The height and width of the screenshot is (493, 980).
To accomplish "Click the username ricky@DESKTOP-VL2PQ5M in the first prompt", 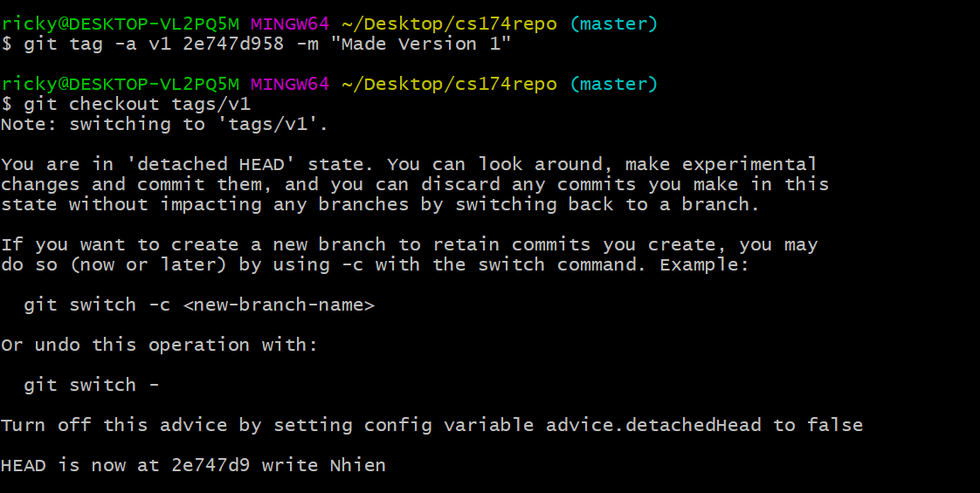I will (120, 24).
